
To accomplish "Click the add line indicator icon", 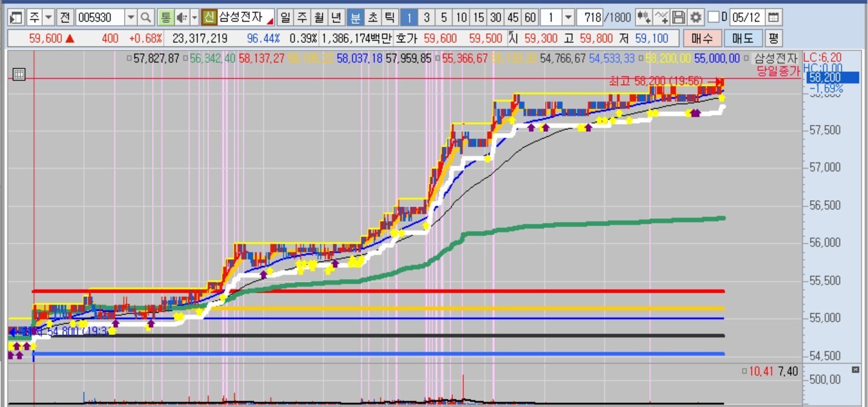I will (662, 17).
